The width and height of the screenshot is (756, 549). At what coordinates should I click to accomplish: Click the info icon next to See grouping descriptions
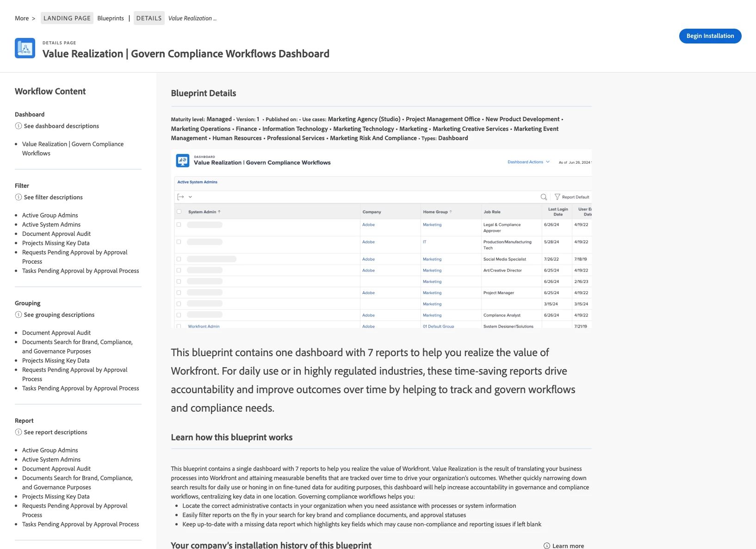(19, 315)
